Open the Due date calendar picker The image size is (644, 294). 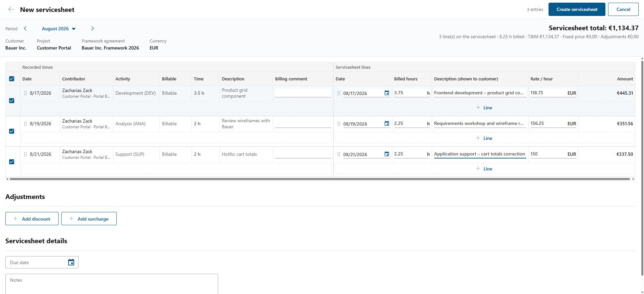[x=71, y=262]
